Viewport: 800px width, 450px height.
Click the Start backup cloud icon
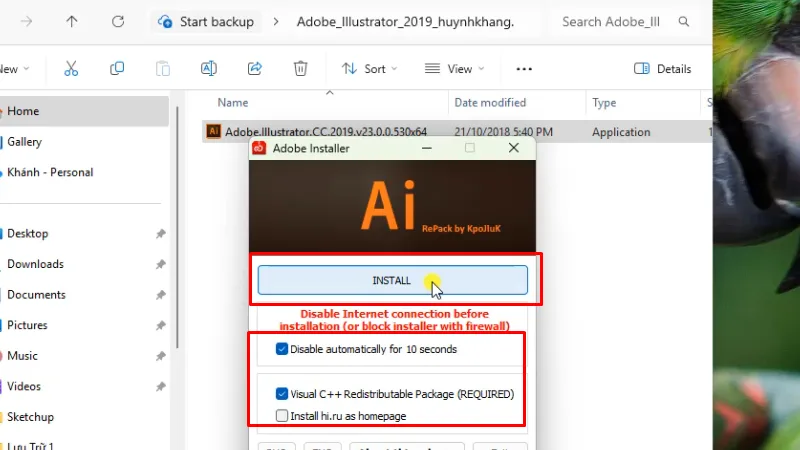(x=165, y=21)
